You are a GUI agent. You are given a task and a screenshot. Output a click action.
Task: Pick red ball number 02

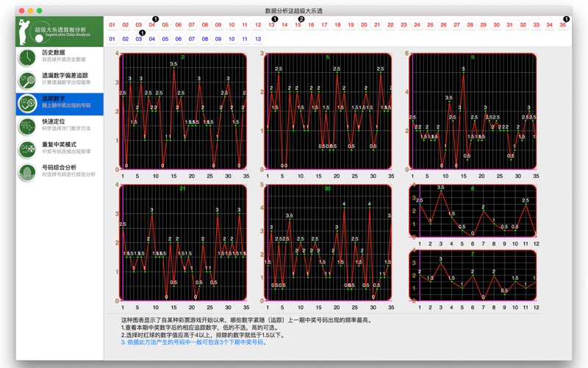(125, 25)
